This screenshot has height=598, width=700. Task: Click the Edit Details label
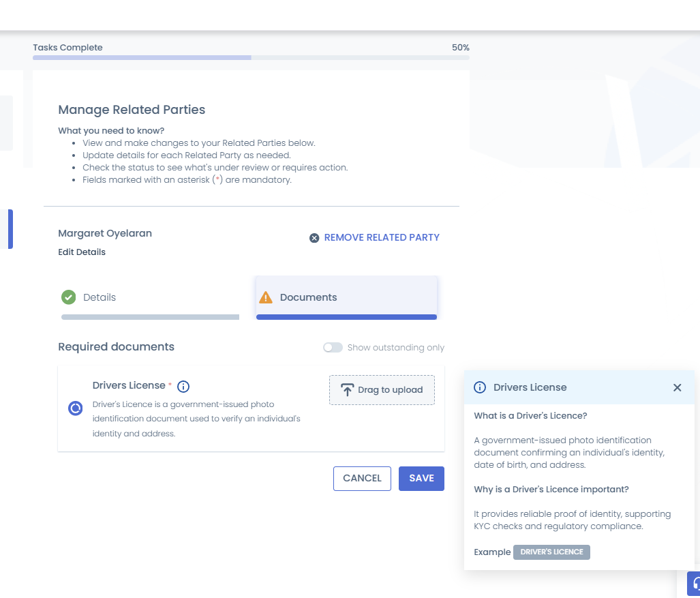tap(82, 252)
